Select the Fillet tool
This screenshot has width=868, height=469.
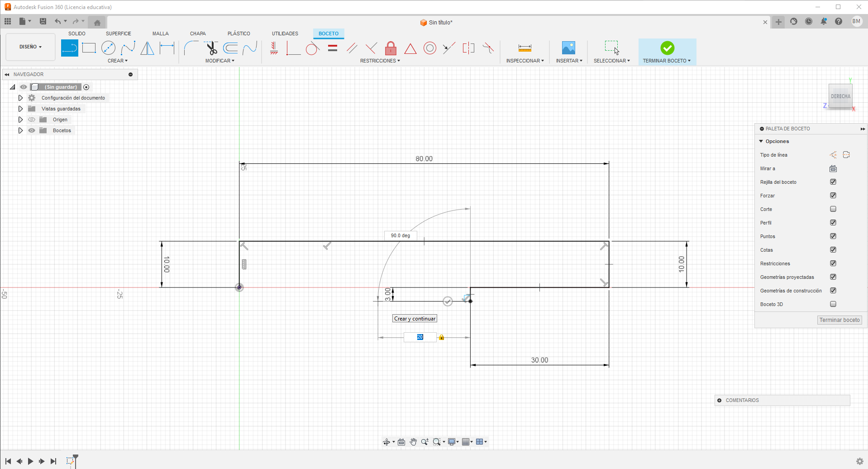point(191,48)
